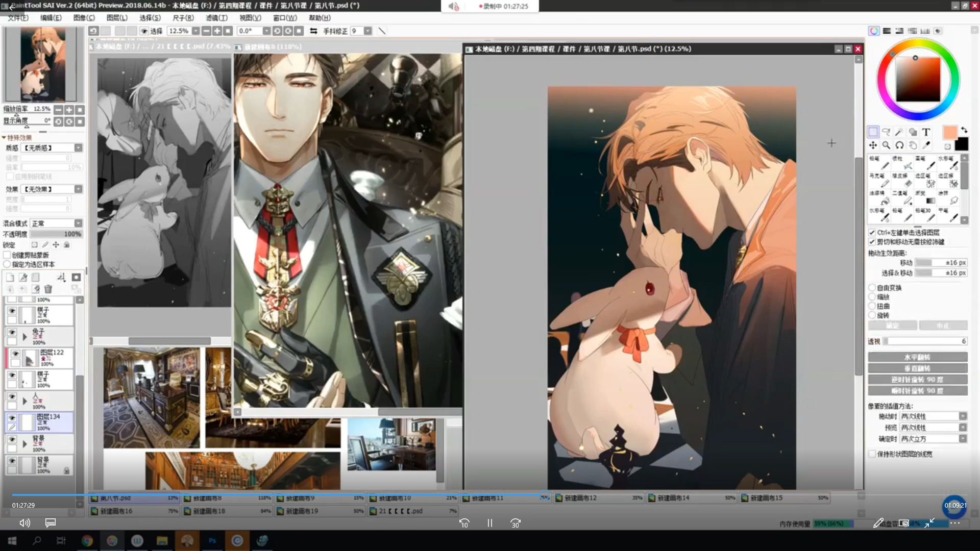Open the 质感 texture dropdown

click(x=78, y=148)
